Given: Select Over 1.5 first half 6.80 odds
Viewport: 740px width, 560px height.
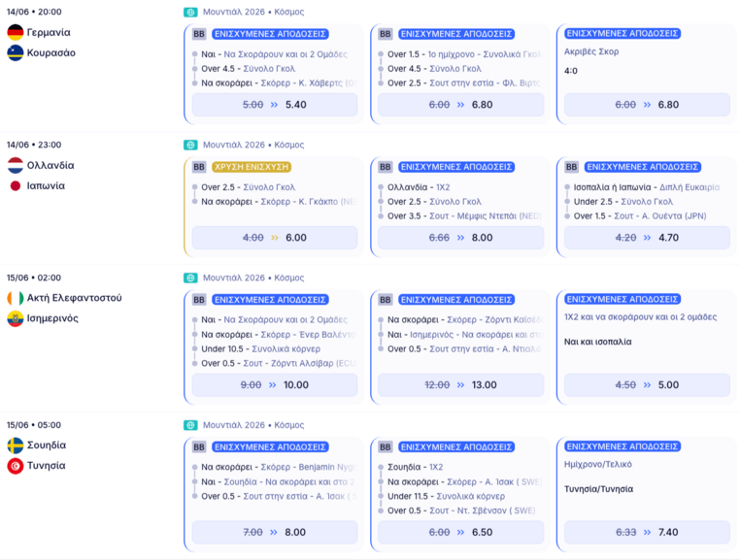Looking at the screenshot, I should [x=460, y=105].
